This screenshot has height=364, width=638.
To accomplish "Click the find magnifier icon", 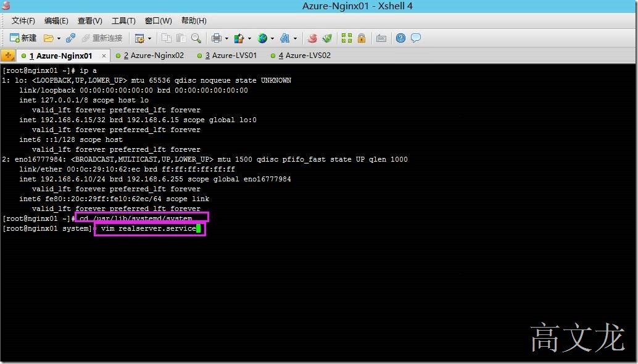I will tap(196, 38).
